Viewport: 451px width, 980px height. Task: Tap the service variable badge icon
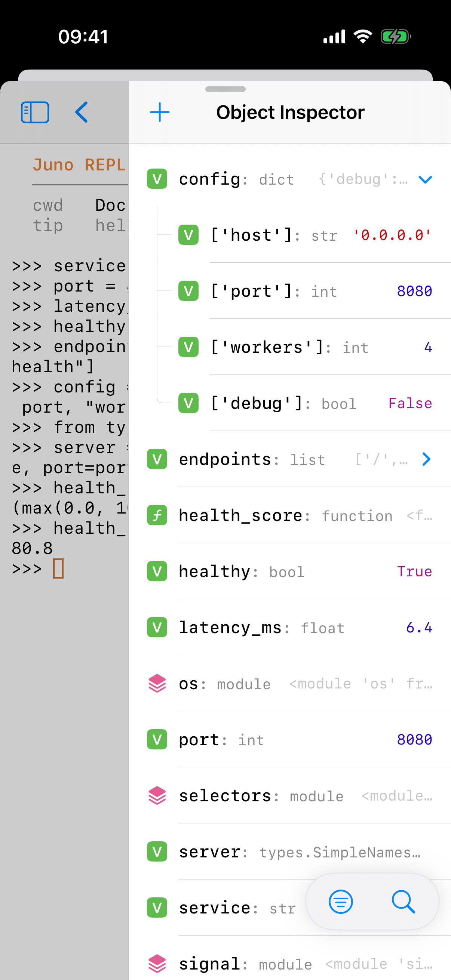157,908
